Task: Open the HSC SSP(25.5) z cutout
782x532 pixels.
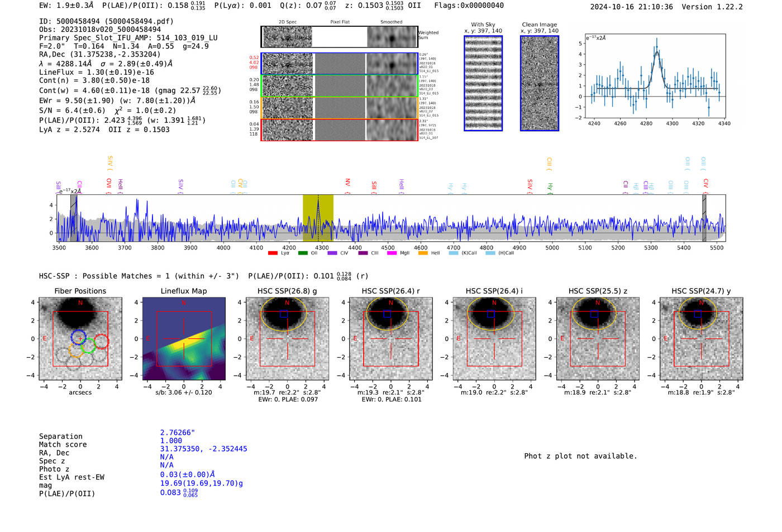Action: 598,338
